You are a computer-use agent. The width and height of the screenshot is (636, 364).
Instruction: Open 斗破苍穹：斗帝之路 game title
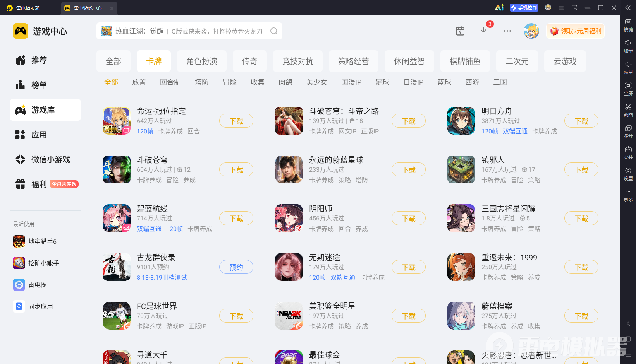[x=344, y=111]
